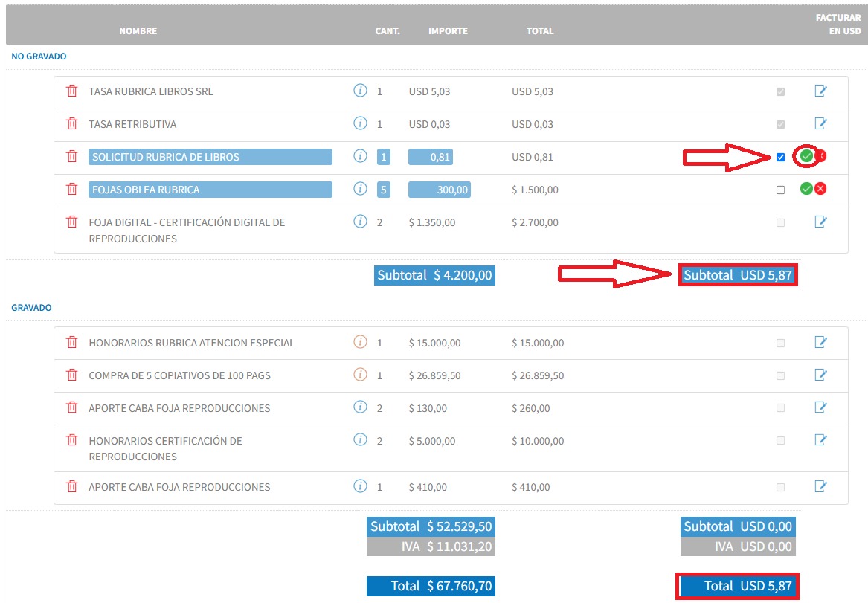
Task: Confirm edit with green check on FOJAS OBLEA RUBRICA
Action: click(x=806, y=189)
